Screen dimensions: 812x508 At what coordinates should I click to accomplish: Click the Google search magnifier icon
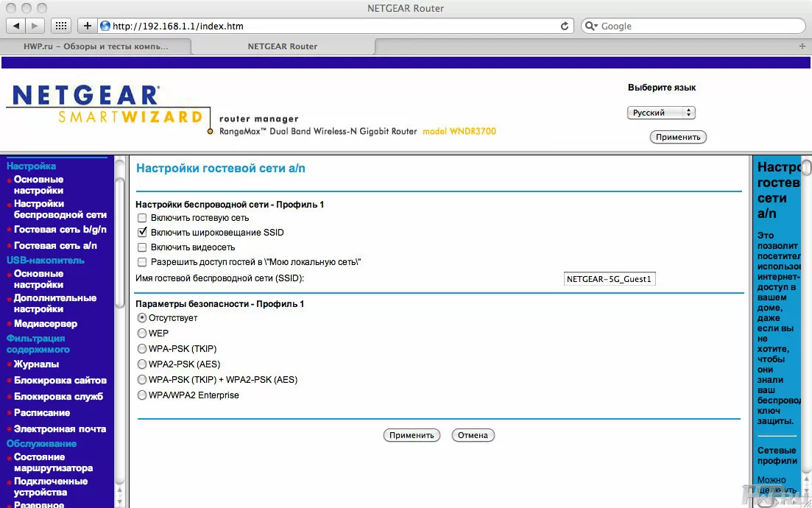(592, 26)
